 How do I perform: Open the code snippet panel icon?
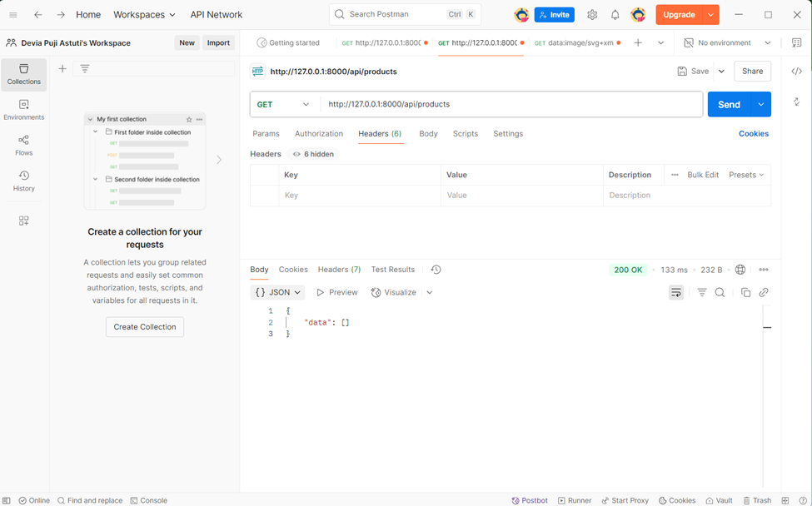click(796, 72)
